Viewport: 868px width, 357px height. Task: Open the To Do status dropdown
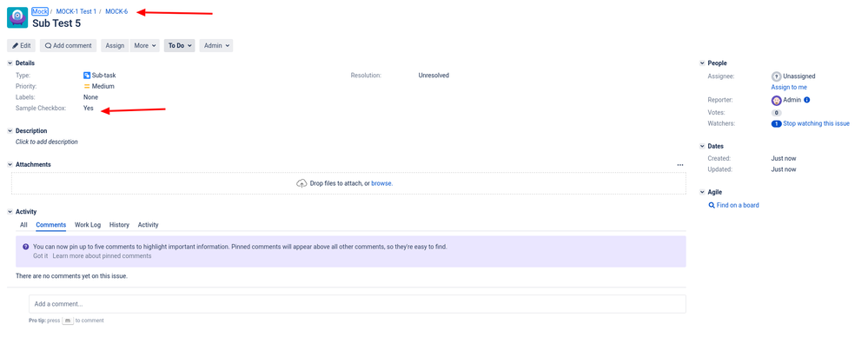tap(179, 46)
